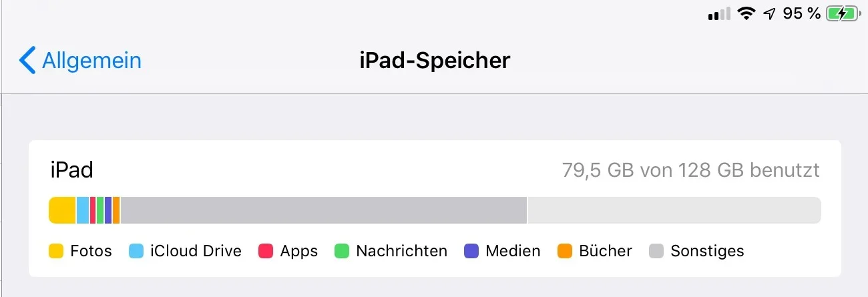Select the blue iCloud Drive legend swatch
Image resolution: width=868 pixels, height=297 pixels.
136,252
